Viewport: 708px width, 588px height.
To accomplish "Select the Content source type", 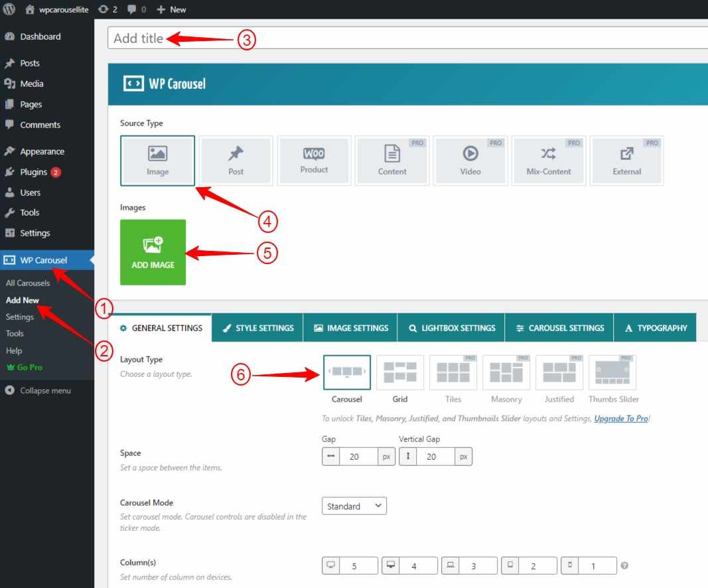I will (392, 161).
